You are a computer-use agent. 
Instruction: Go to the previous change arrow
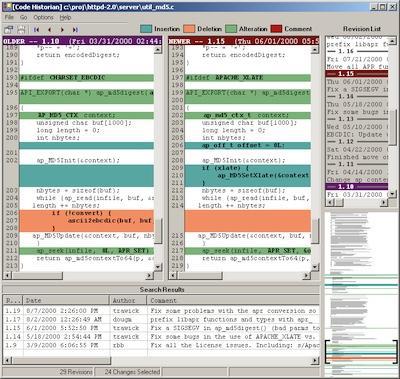[50, 30]
